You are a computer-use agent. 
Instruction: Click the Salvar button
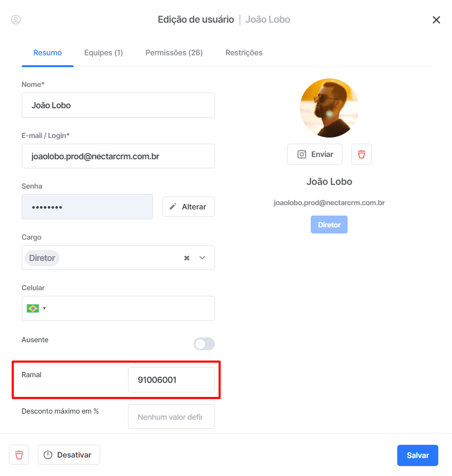coord(418,455)
